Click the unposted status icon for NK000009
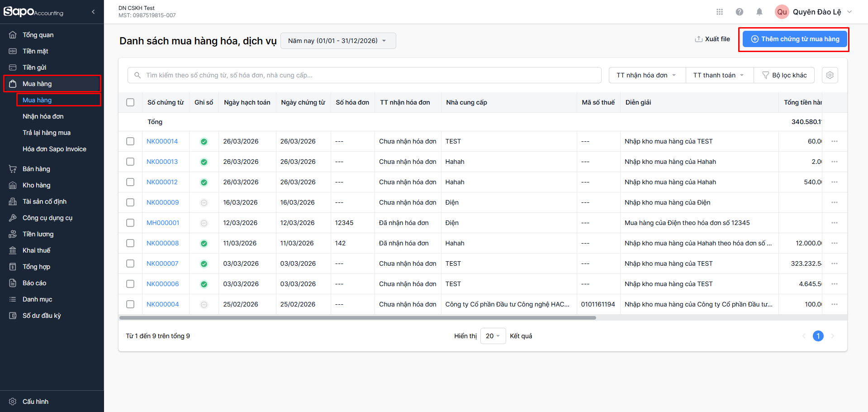Image resolution: width=868 pixels, height=412 pixels. click(x=204, y=203)
